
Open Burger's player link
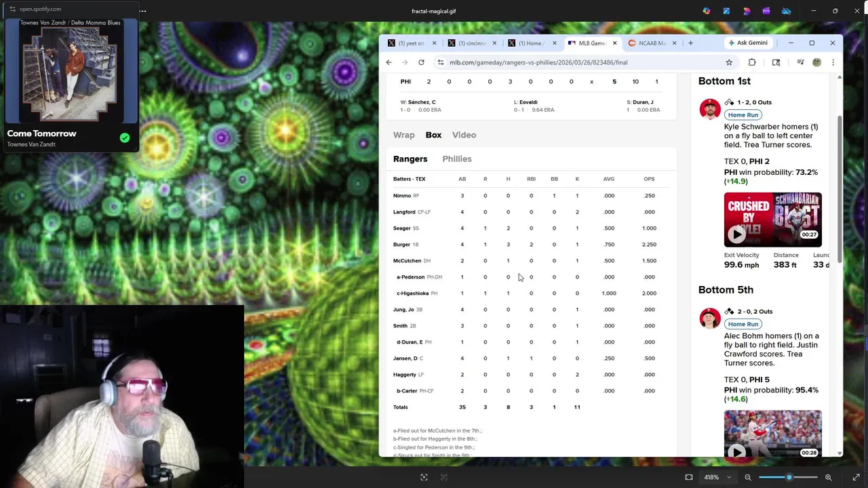pos(401,245)
